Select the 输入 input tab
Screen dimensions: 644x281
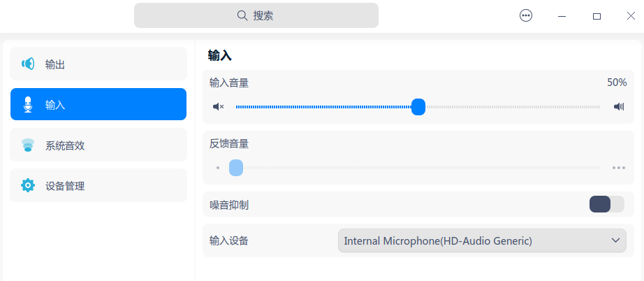click(98, 105)
